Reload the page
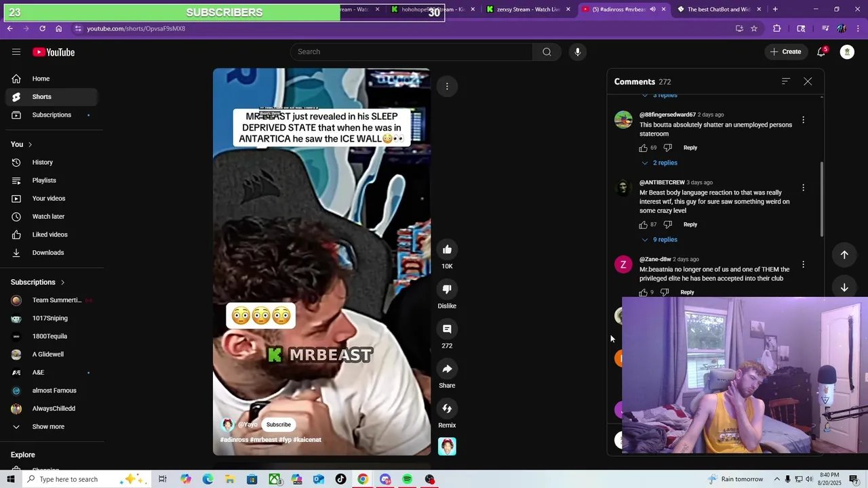The image size is (868, 488). (42, 28)
